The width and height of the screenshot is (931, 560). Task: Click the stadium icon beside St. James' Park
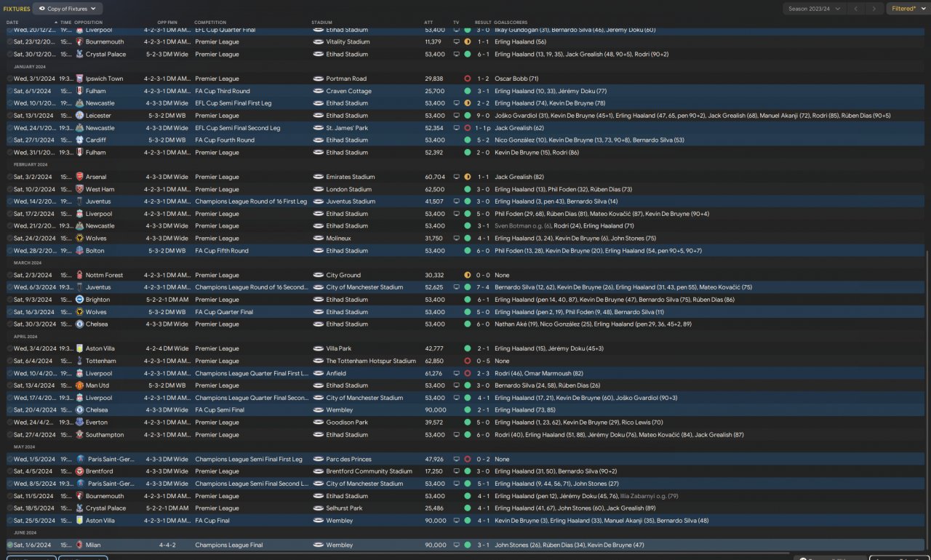[x=318, y=128]
